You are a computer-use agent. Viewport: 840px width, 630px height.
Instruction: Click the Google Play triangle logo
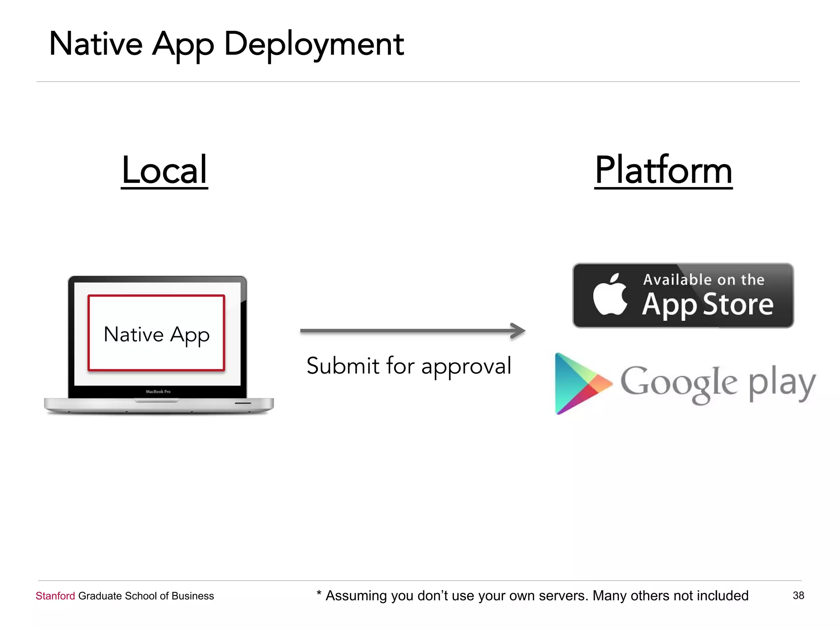point(583,383)
